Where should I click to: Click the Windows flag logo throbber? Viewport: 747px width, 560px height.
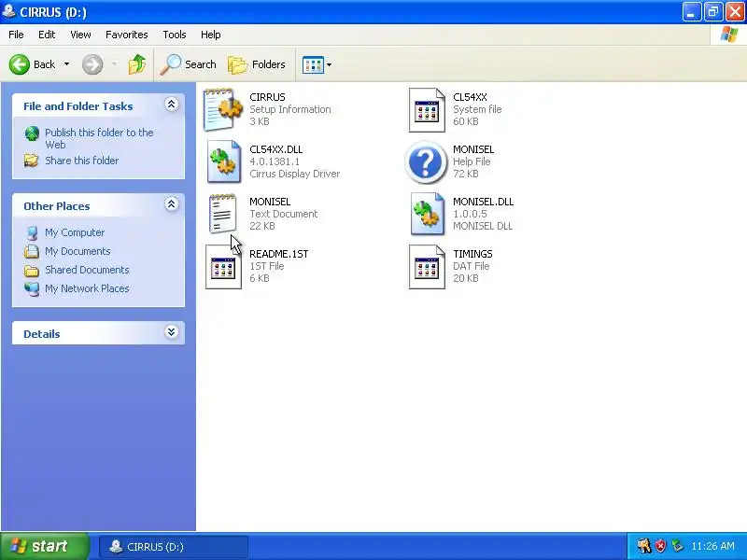tap(728, 35)
